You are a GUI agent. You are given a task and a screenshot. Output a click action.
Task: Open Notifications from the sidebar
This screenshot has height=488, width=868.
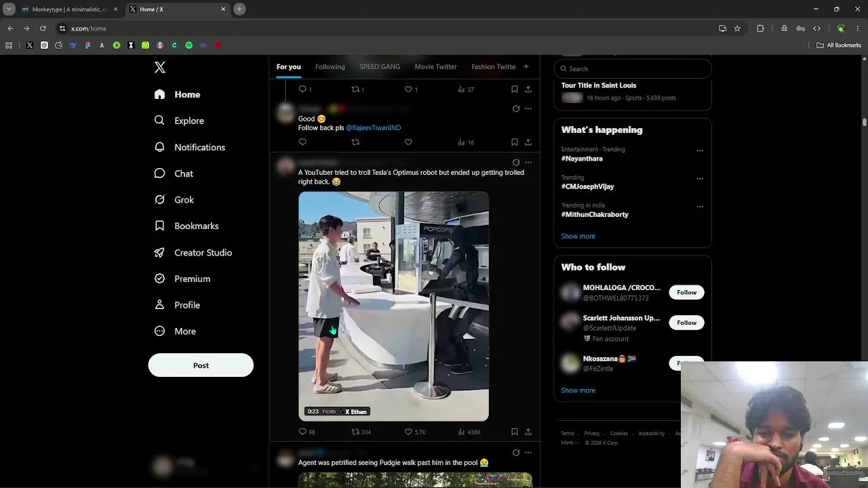pos(189,147)
